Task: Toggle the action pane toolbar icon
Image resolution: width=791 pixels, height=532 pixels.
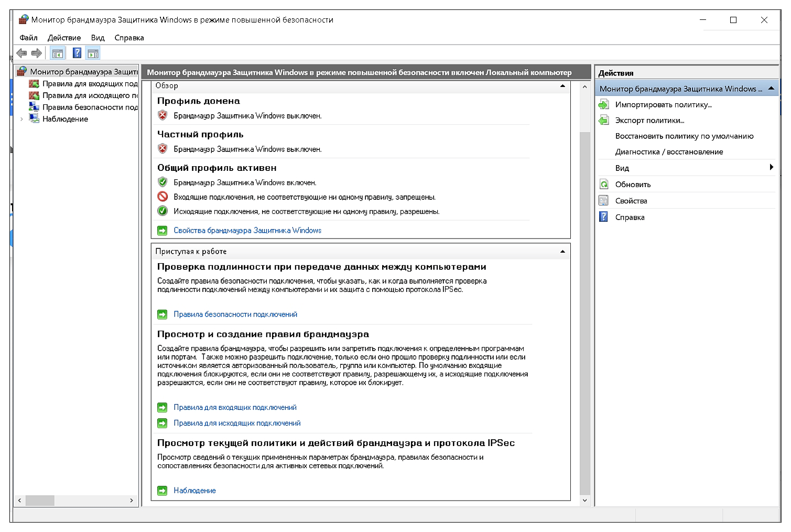Action: click(93, 53)
